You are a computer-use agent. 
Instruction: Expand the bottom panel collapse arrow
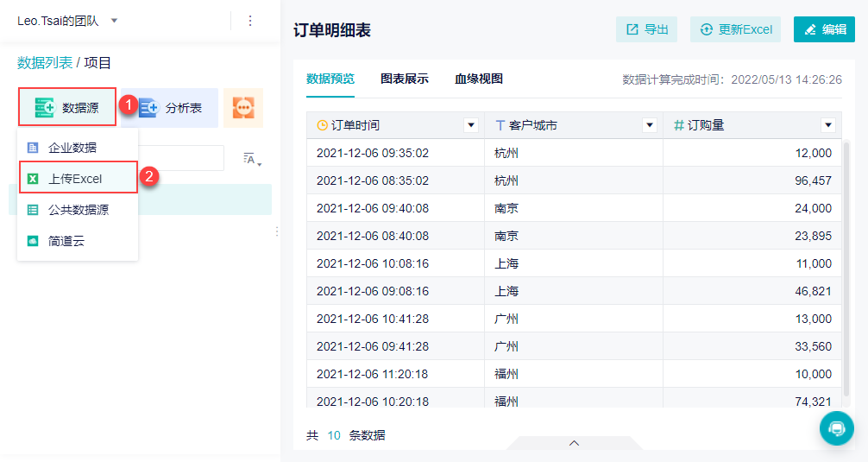click(x=574, y=443)
